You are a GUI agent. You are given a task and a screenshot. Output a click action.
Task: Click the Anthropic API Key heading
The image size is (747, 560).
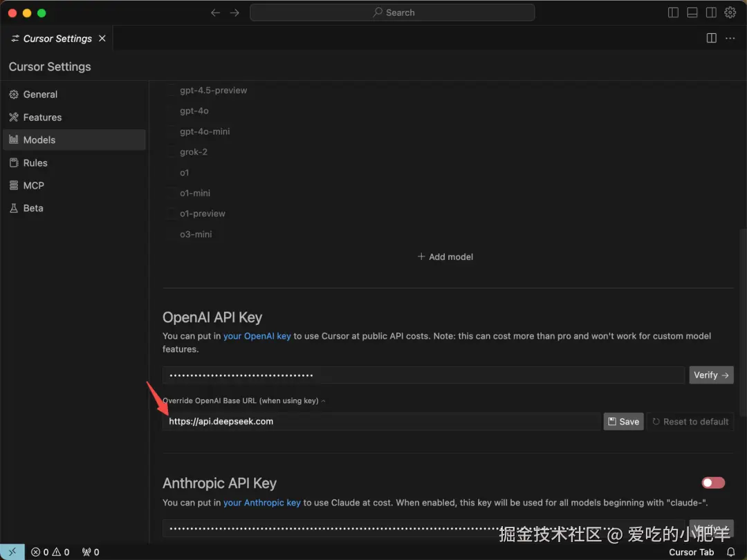[x=220, y=483]
